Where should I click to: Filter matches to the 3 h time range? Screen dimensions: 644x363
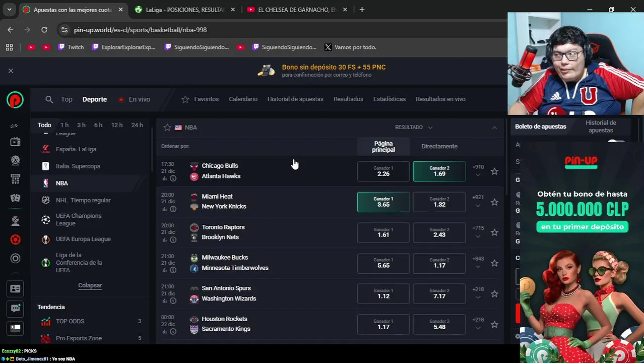81,125
